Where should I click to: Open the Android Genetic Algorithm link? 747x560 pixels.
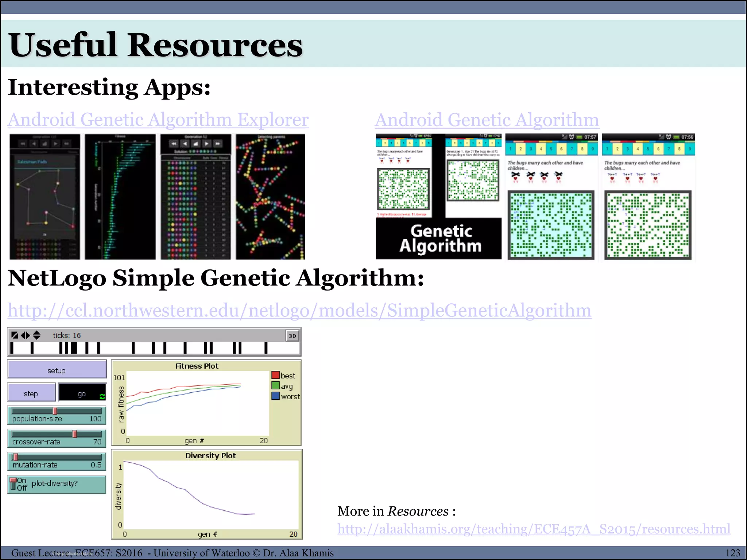pos(487,120)
